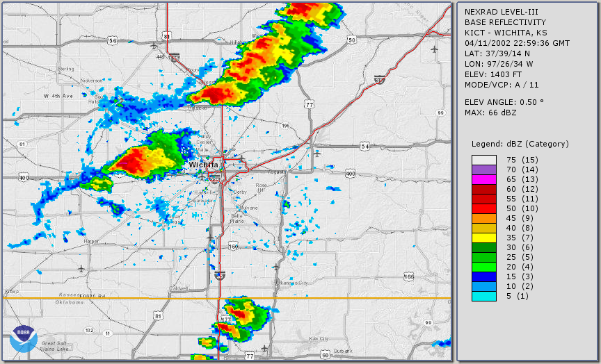Screen dimensions: 601x364
Task: Click the LON: 97/26/34 W text
Action: point(499,65)
